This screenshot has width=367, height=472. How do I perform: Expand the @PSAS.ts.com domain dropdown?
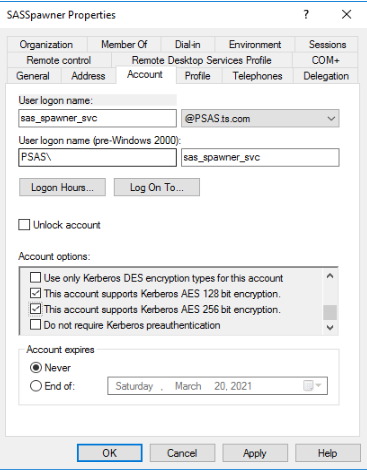260,118
